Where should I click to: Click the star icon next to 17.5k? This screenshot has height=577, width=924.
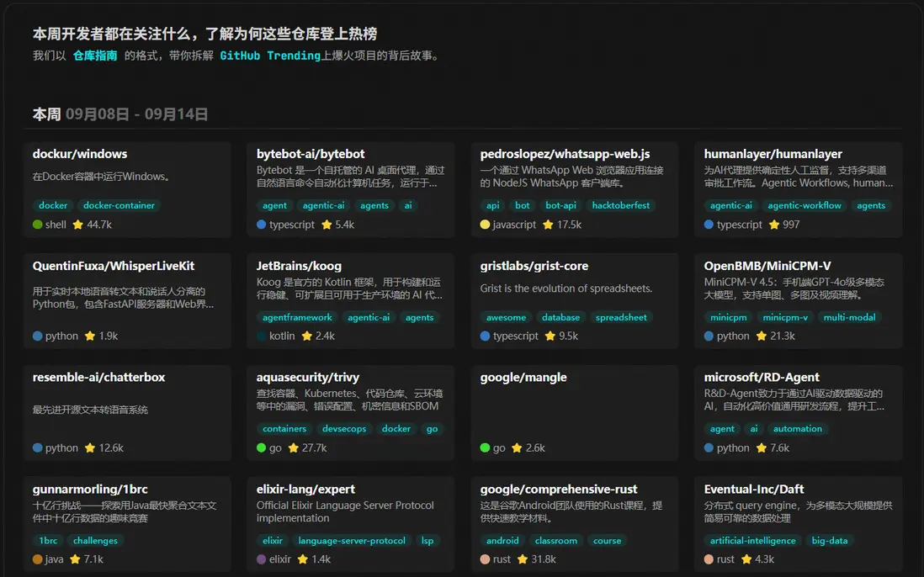pyautogui.click(x=548, y=225)
